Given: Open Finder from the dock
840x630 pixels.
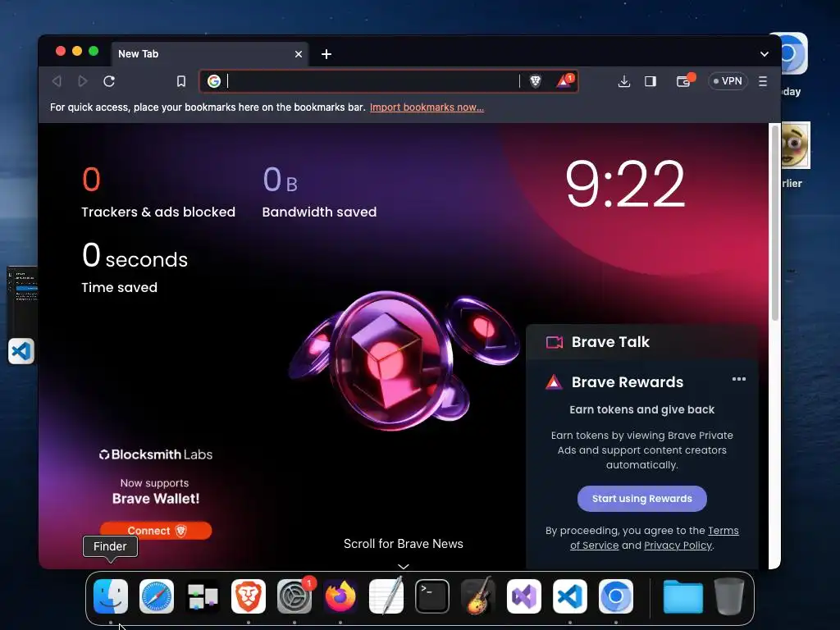Looking at the screenshot, I should (111, 596).
